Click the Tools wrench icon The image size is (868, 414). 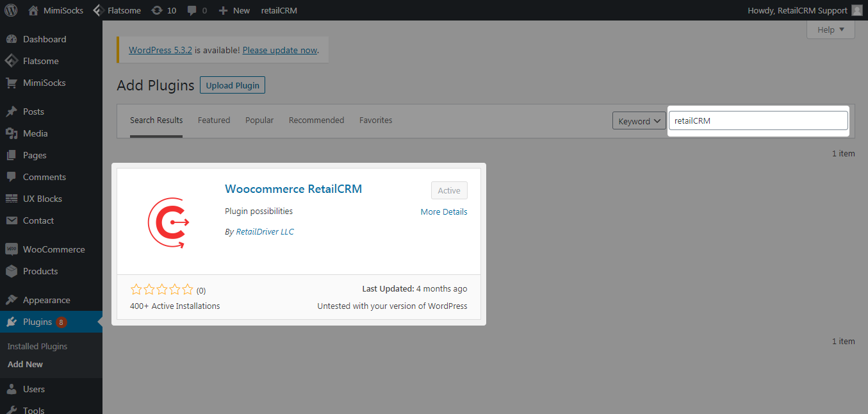(x=12, y=410)
